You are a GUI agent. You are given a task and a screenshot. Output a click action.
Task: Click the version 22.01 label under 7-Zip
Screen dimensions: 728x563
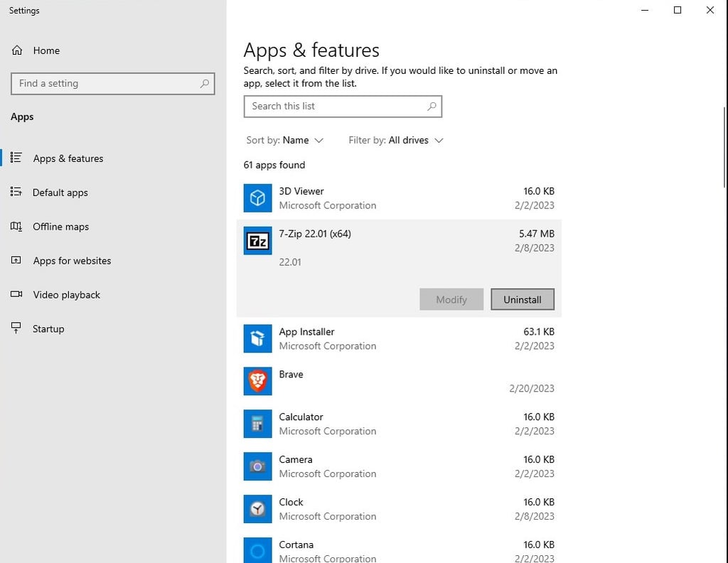(x=290, y=262)
